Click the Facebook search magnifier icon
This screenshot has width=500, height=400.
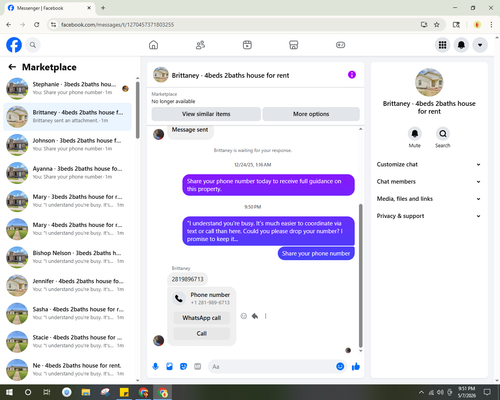coord(33,45)
